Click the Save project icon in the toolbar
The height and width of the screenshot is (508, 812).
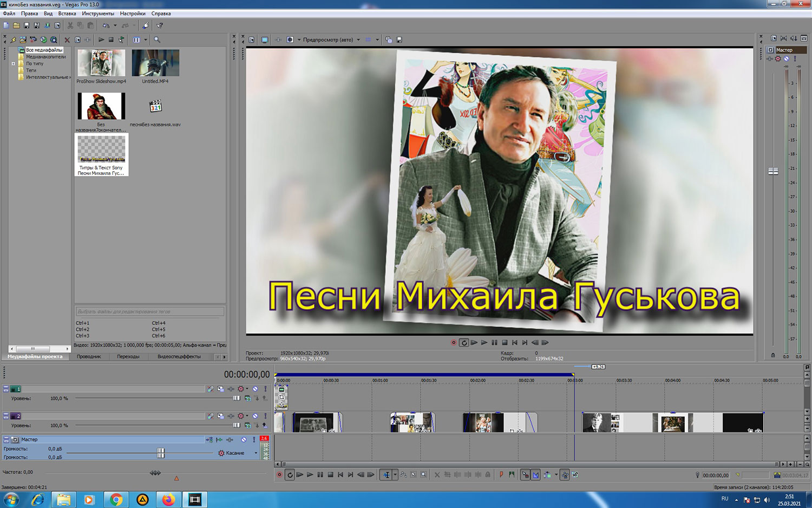click(27, 25)
